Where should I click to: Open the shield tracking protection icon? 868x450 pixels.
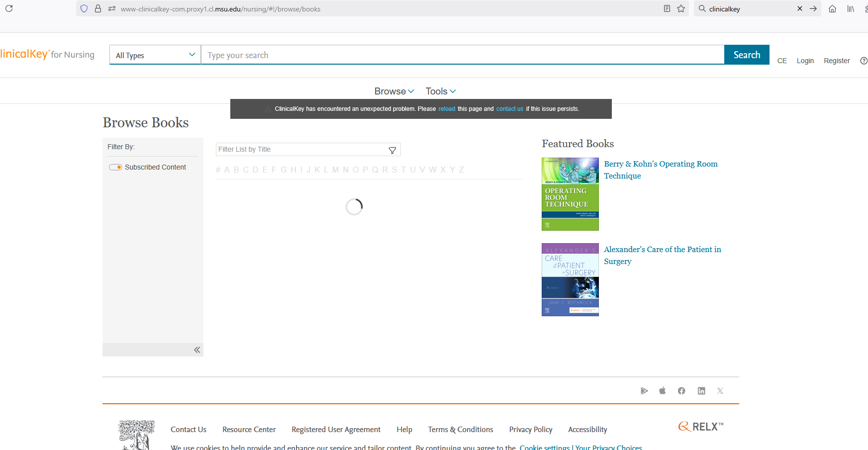click(84, 8)
